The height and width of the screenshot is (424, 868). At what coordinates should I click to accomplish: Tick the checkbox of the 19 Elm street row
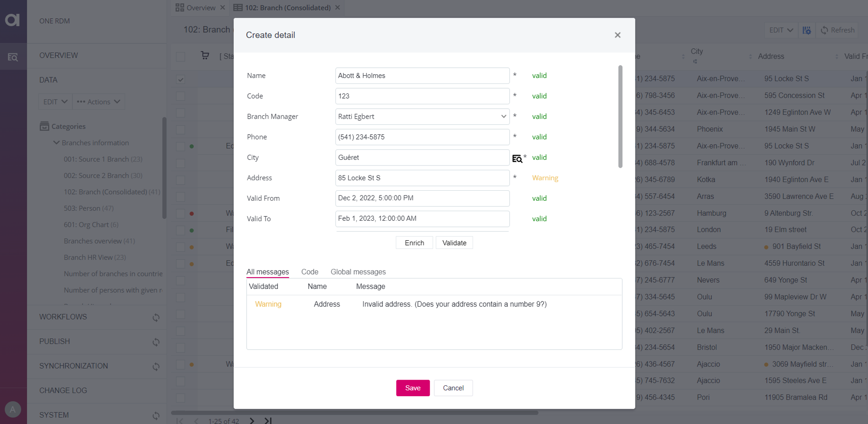pyautogui.click(x=181, y=230)
